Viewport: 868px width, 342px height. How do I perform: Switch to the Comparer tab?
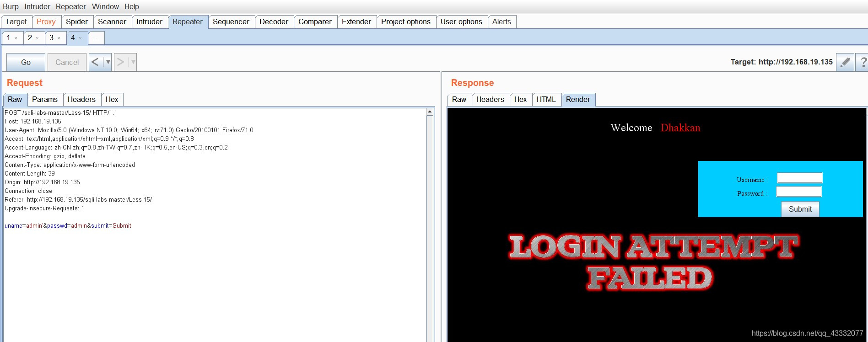click(315, 21)
